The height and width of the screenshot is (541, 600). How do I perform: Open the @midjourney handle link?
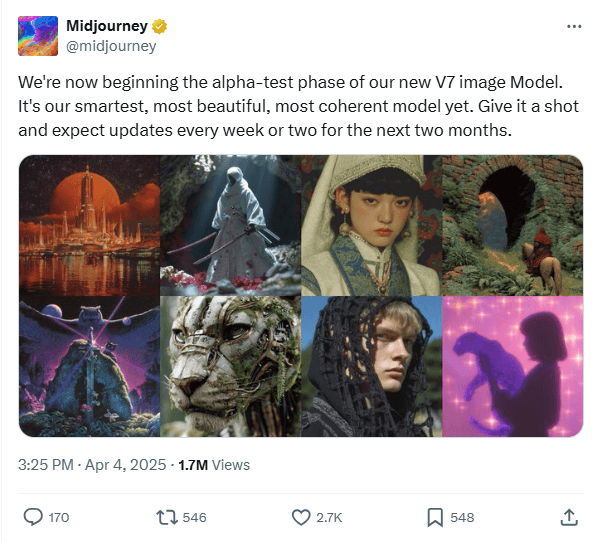(111, 46)
